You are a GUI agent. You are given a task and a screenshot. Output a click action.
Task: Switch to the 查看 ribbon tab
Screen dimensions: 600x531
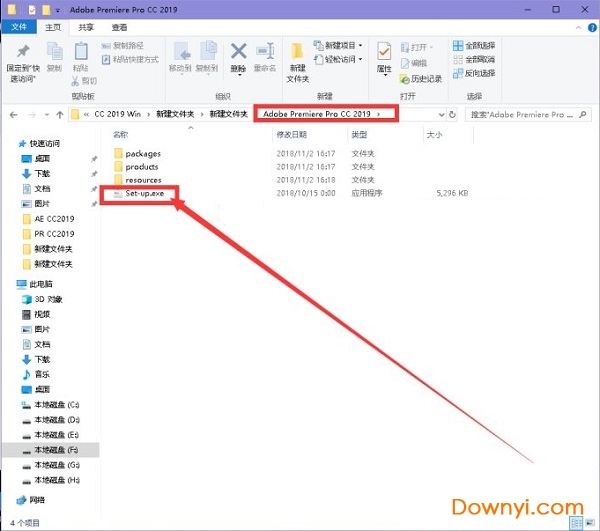pos(119,28)
